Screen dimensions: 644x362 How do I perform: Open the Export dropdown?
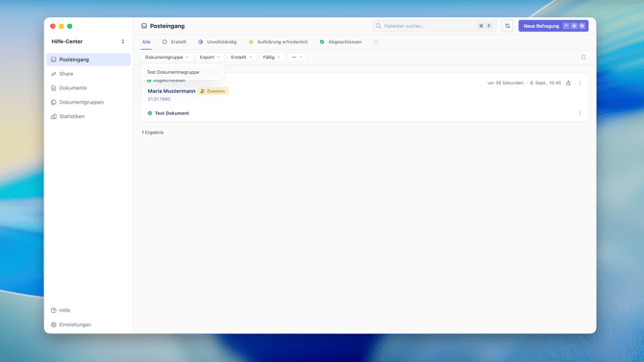[x=210, y=57]
